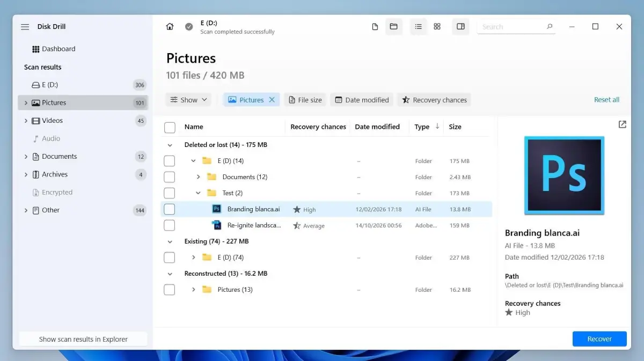Click the Reset all link

click(606, 100)
